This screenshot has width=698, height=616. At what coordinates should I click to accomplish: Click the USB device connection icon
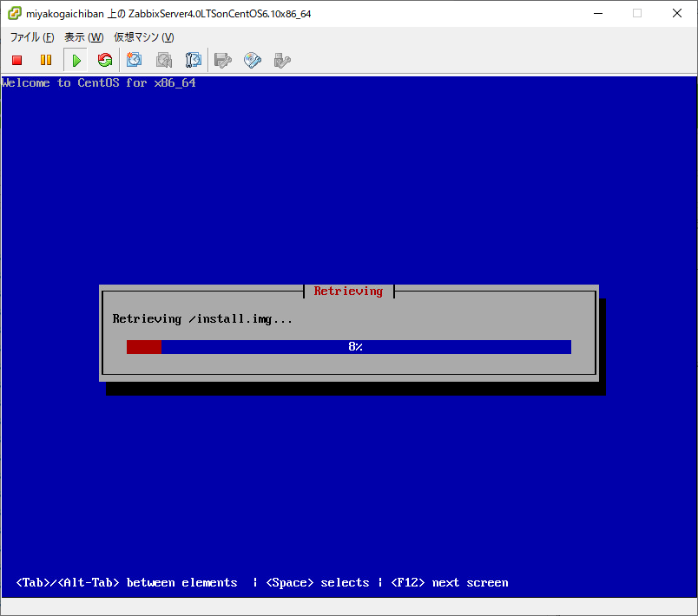pyautogui.click(x=282, y=60)
